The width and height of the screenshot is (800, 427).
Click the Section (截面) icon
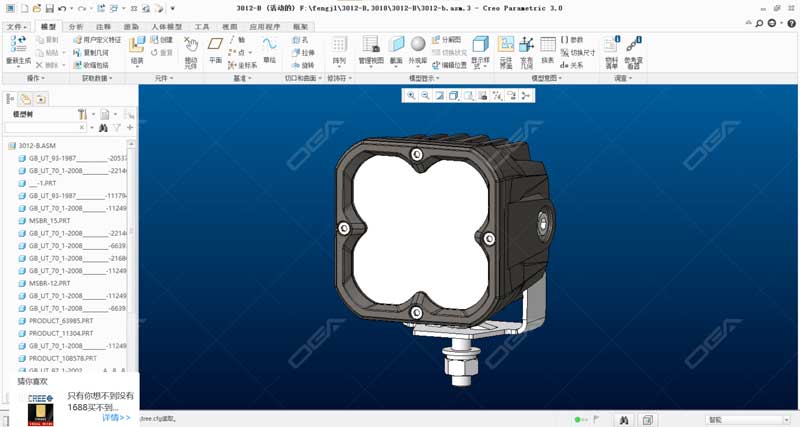[x=396, y=44]
